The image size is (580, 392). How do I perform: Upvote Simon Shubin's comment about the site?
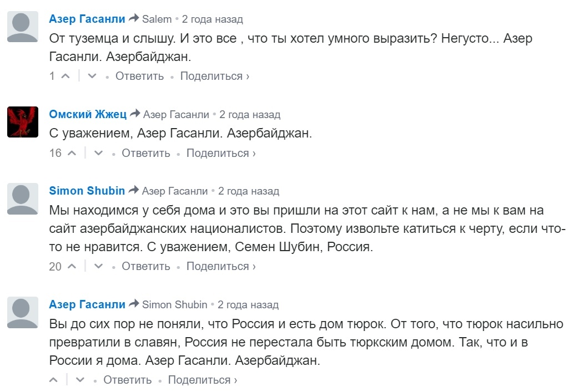72,266
